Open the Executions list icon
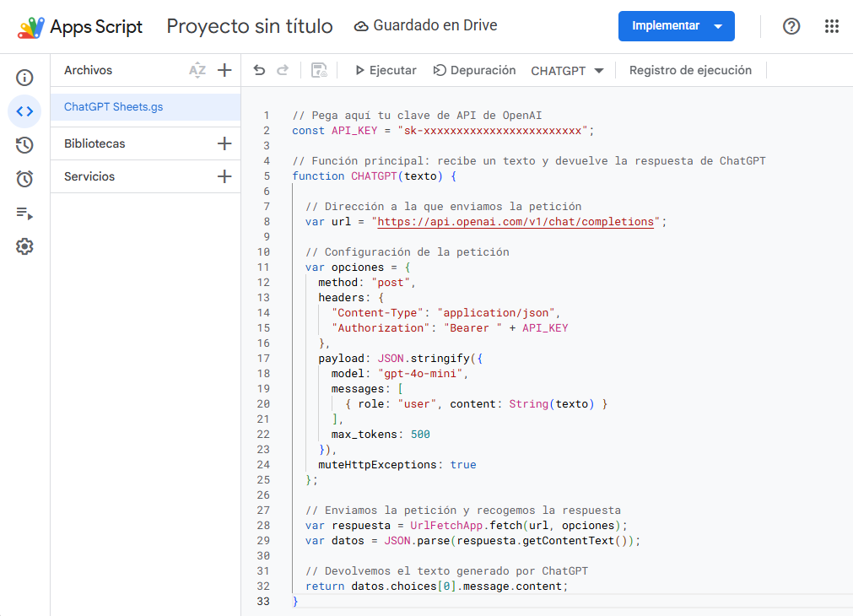The image size is (853, 616). (x=24, y=213)
